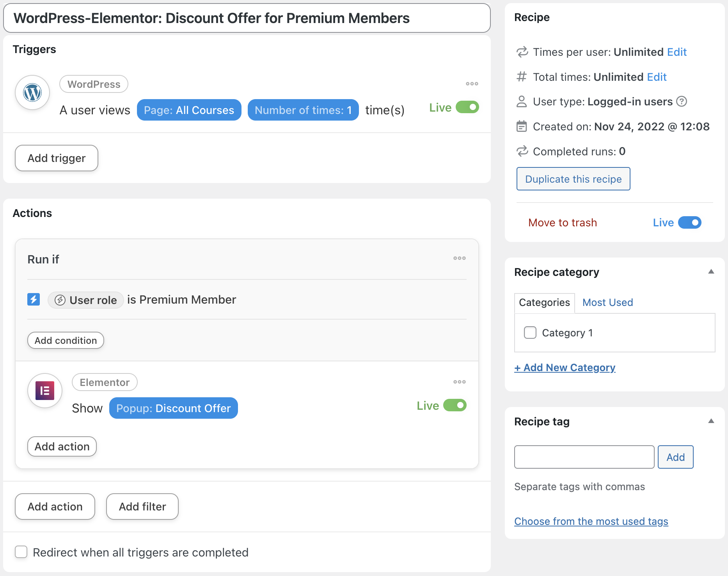Select the Number of times: 1 token
Image resolution: width=728 pixels, height=576 pixels.
303,110
